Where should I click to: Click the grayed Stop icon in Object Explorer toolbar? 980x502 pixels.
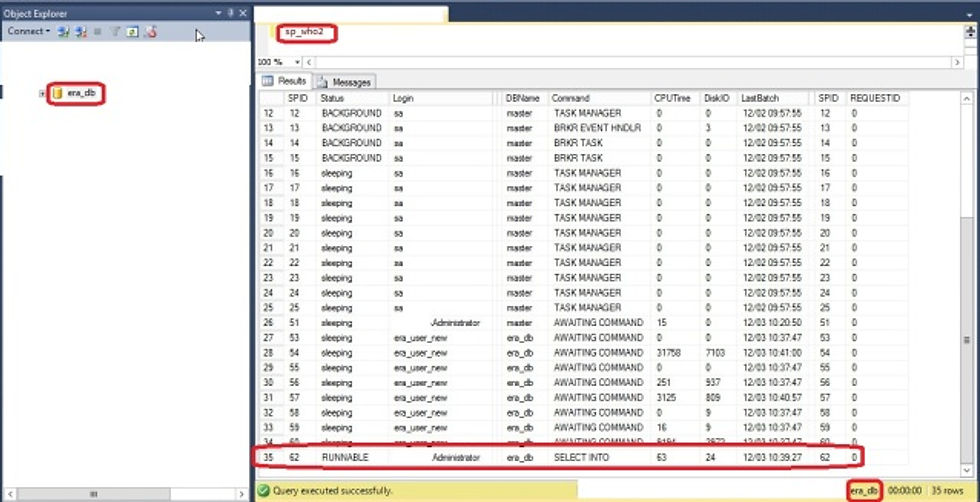click(x=98, y=31)
